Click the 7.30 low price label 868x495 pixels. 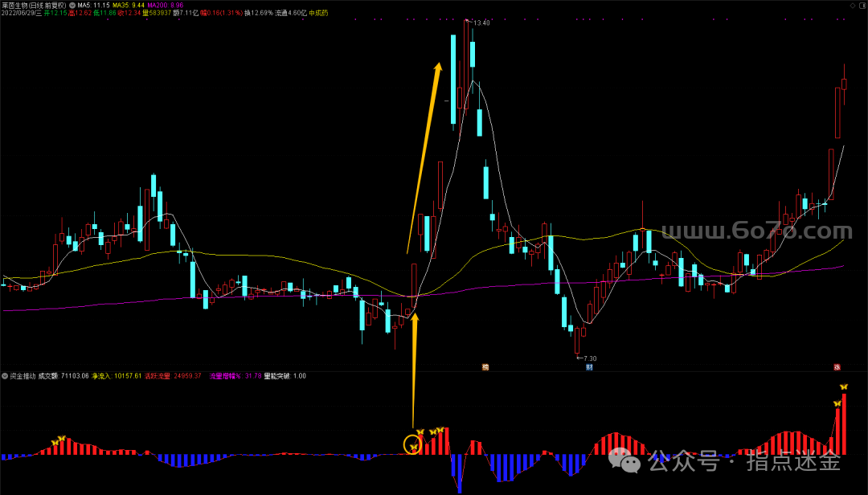588,358
